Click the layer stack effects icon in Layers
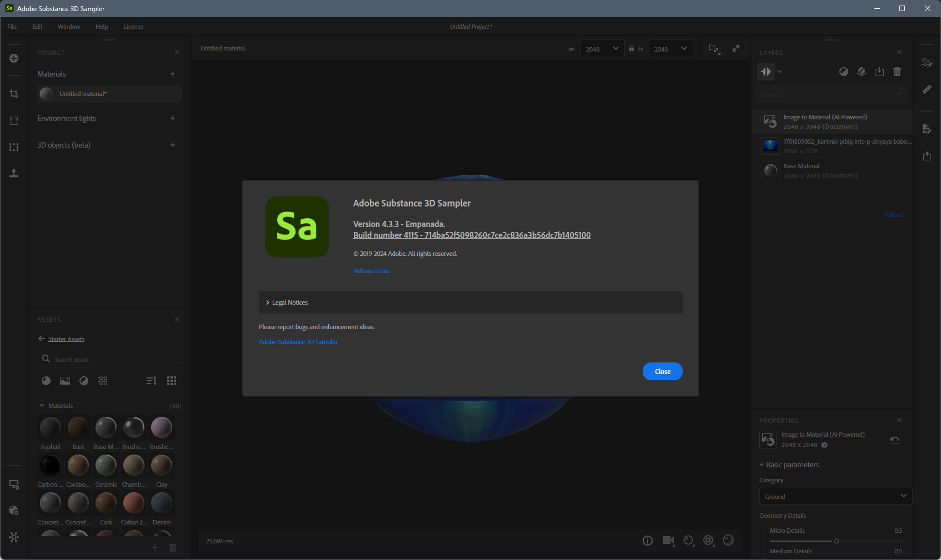The width and height of the screenshot is (941, 560). pyautogui.click(x=861, y=72)
